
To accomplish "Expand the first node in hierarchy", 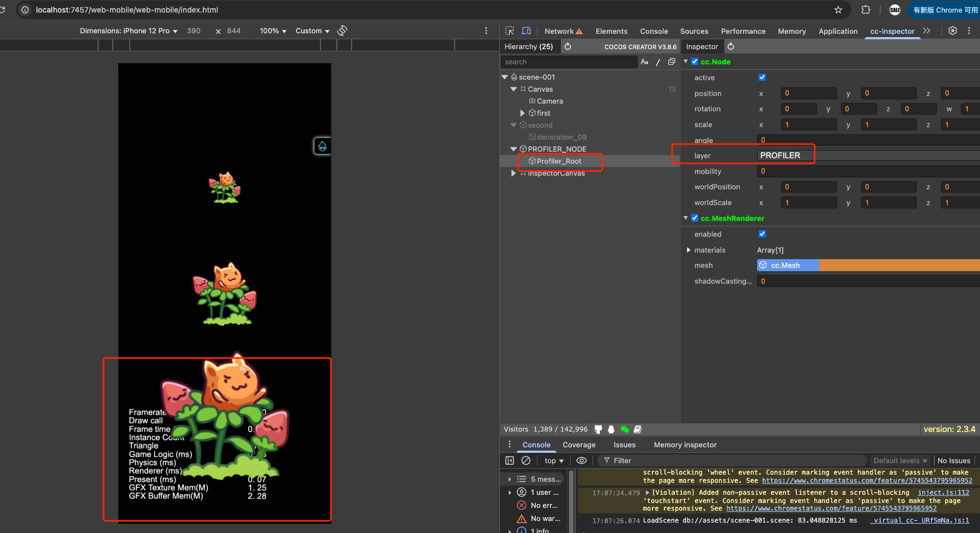I will click(522, 113).
